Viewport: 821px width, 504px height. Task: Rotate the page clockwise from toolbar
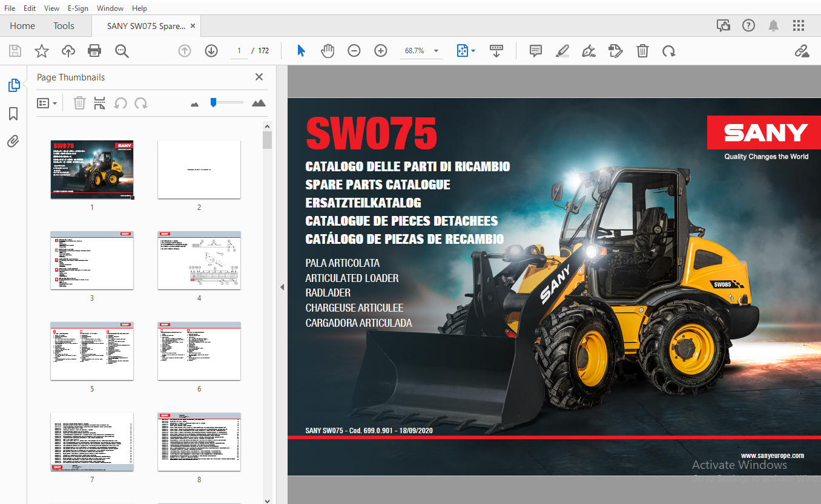(669, 51)
